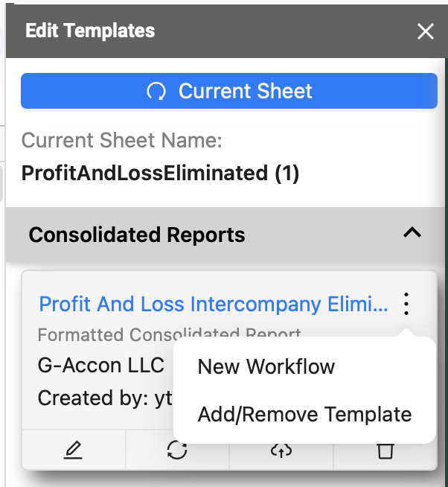Screen dimensions: 448x487
Task: Click the refresh icon inside Current Sheet button
Action: 156,92
